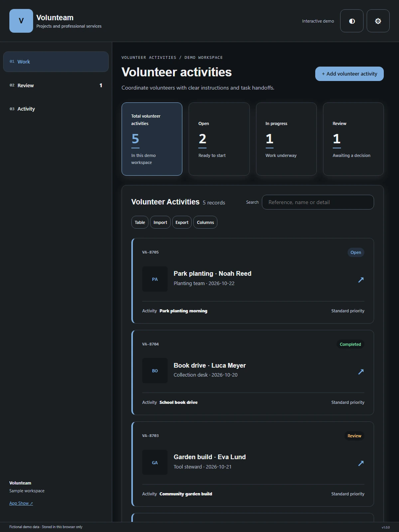Click the VA-8705 reference code
The height and width of the screenshot is (532, 399).
[150, 252]
